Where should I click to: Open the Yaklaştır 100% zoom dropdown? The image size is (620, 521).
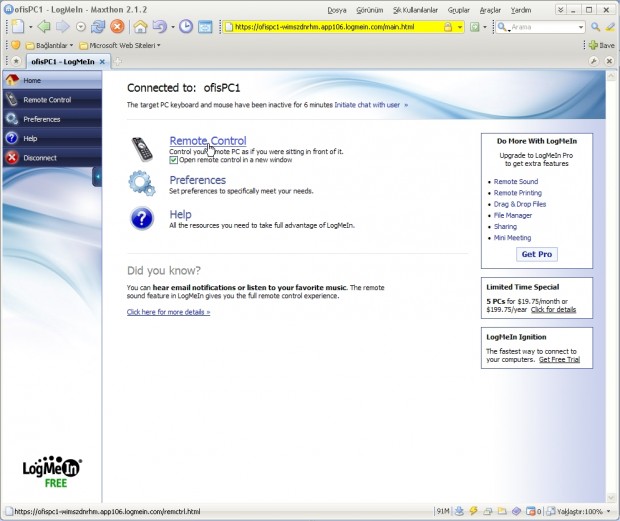point(608,511)
